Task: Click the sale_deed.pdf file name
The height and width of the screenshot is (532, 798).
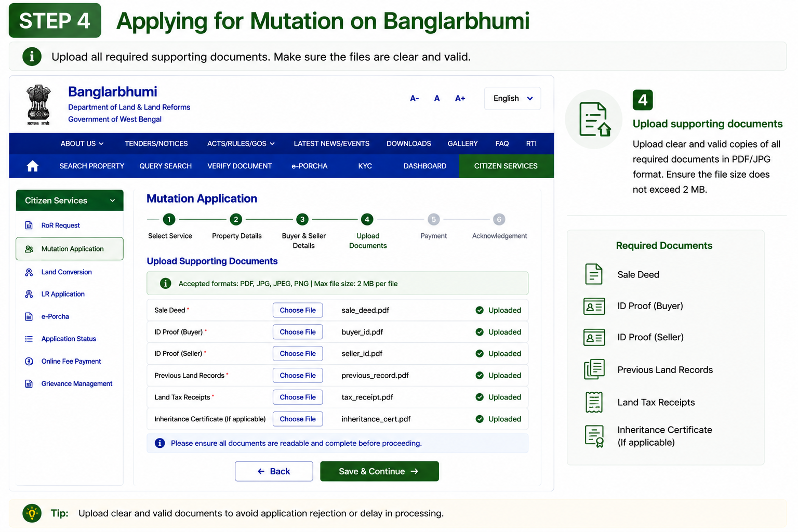Action: click(x=365, y=310)
